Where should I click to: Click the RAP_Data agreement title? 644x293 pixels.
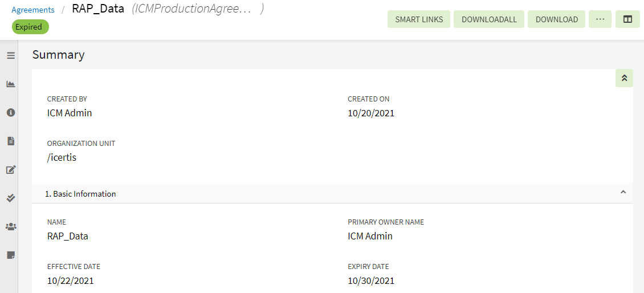tap(98, 9)
